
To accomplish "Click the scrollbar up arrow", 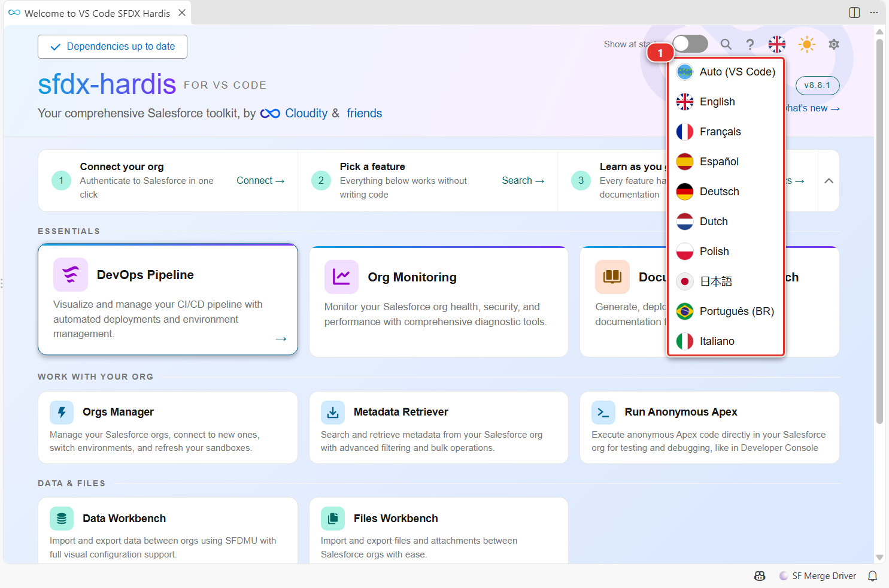I will point(879,32).
